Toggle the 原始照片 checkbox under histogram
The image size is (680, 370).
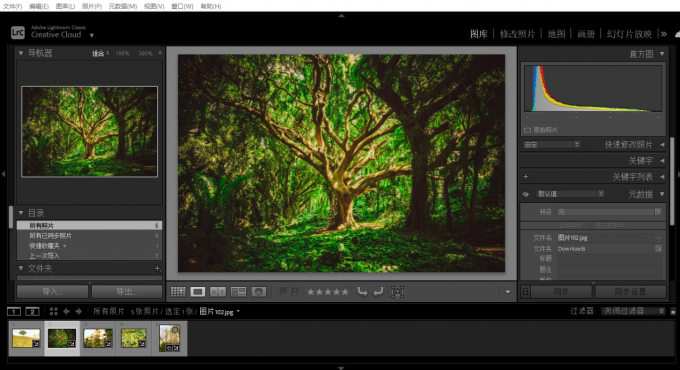tap(527, 130)
